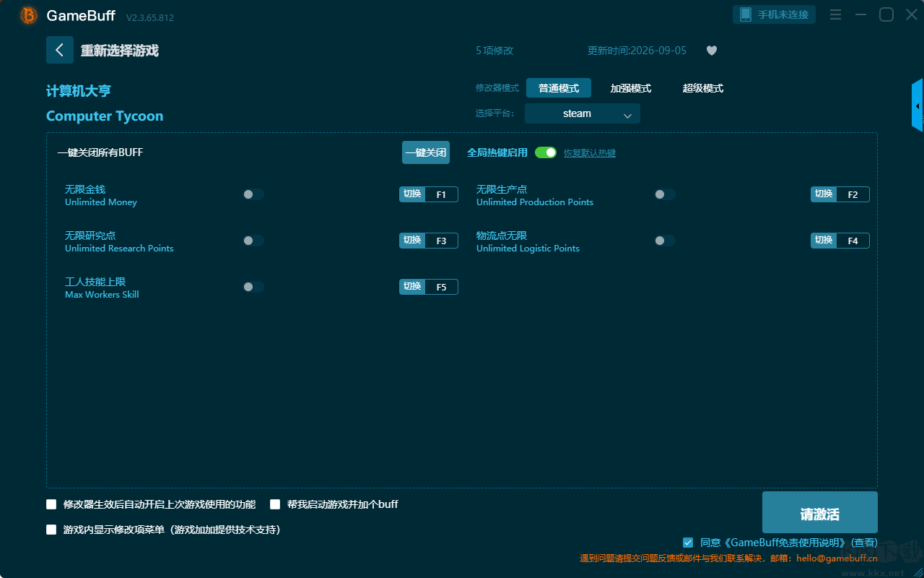
Task: Click the Max Workers Skill label
Action: [x=102, y=295]
